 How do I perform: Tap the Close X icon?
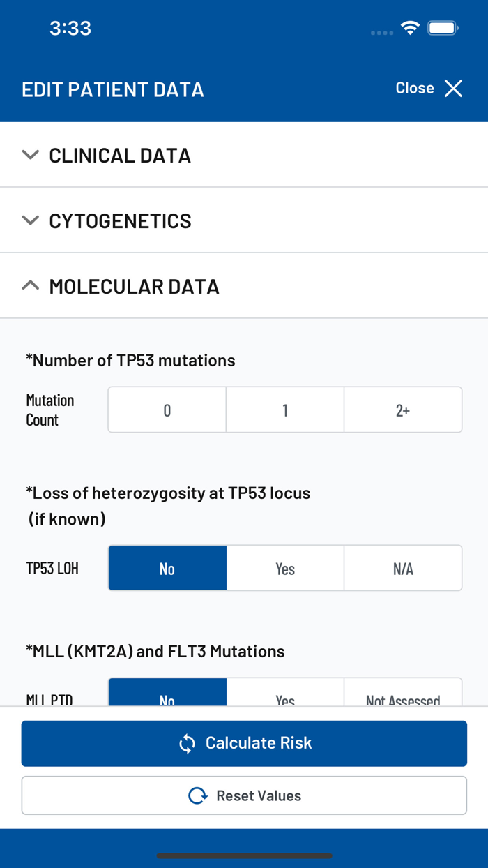[453, 89]
